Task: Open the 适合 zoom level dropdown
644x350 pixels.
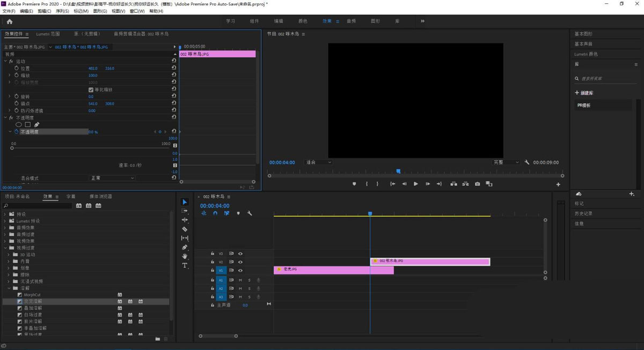Action: 318,162
